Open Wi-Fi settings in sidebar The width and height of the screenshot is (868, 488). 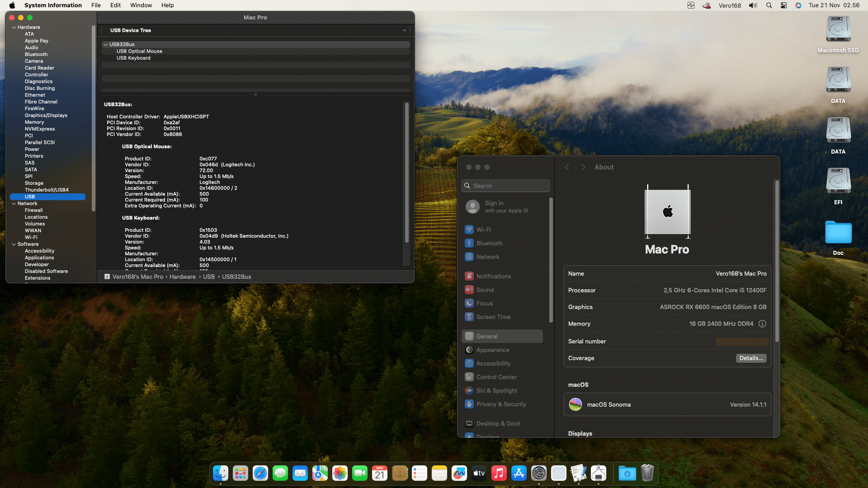pyautogui.click(x=483, y=230)
